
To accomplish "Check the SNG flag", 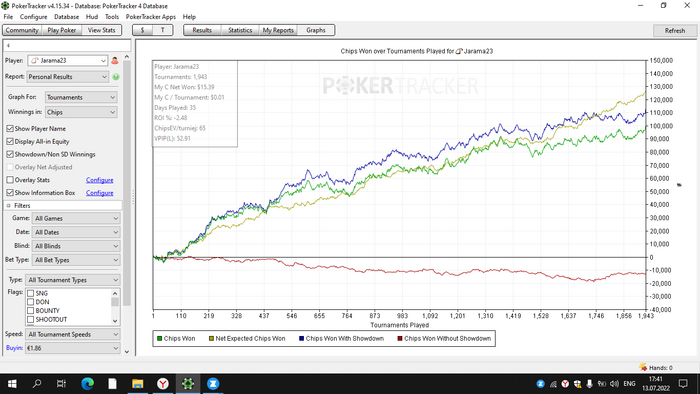I will tap(30, 293).
